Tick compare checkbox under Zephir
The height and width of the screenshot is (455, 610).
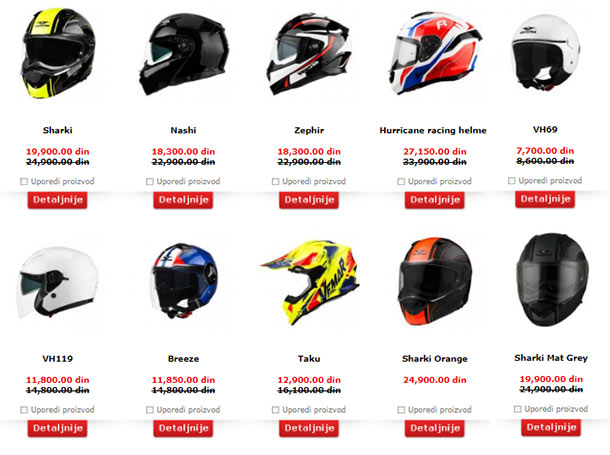275,182
